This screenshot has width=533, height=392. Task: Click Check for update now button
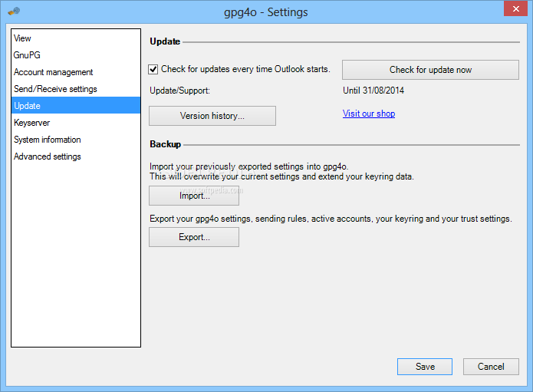click(x=430, y=70)
